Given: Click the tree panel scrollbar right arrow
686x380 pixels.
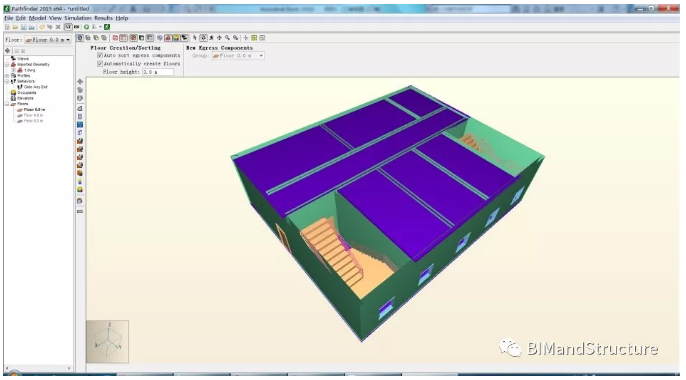Looking at the screenshot, I should pos(69,368).
